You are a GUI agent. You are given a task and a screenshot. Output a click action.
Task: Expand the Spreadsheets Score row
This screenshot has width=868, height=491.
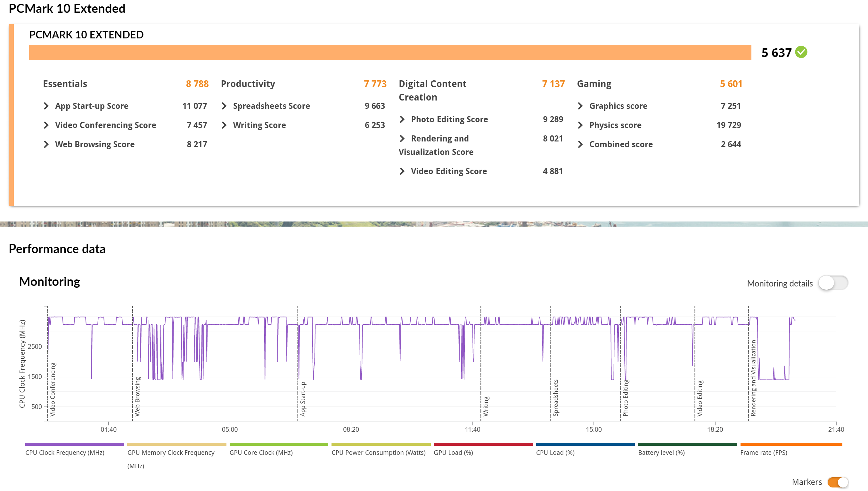point(224,106)
